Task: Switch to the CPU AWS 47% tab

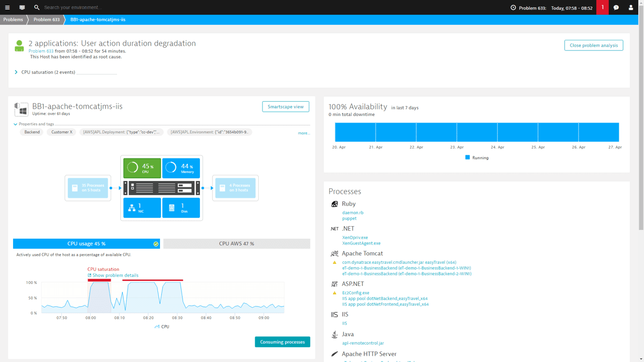Action: [x=236, y=243]
